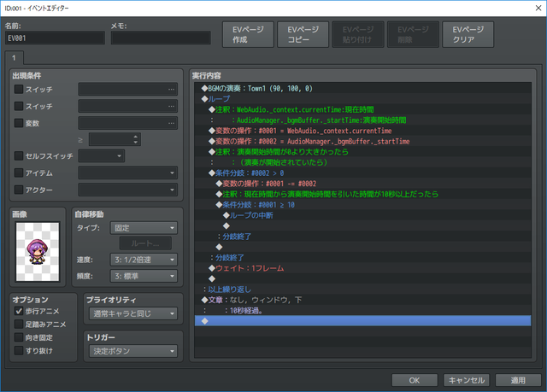Select 条件分岐 #0002 > 0 line

pyautogui.click(x=362, y=173)
